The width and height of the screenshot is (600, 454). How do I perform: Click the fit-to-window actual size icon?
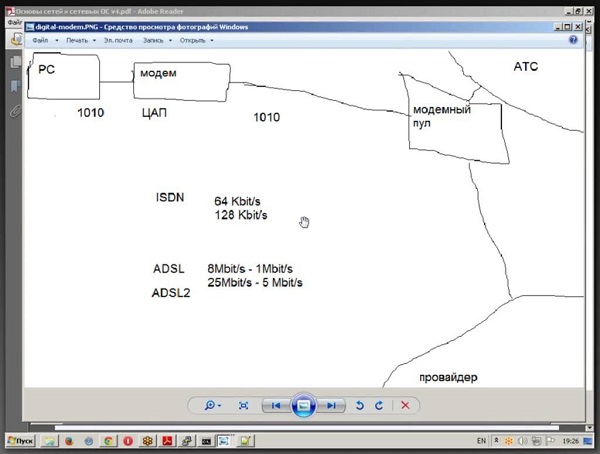(x=243, y=405)
